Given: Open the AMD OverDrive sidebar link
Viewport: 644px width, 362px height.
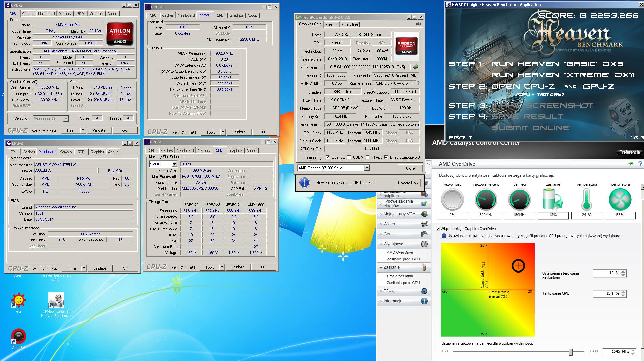Looking at the screenshot, I should pyautogui.click(x=399, y=252).
